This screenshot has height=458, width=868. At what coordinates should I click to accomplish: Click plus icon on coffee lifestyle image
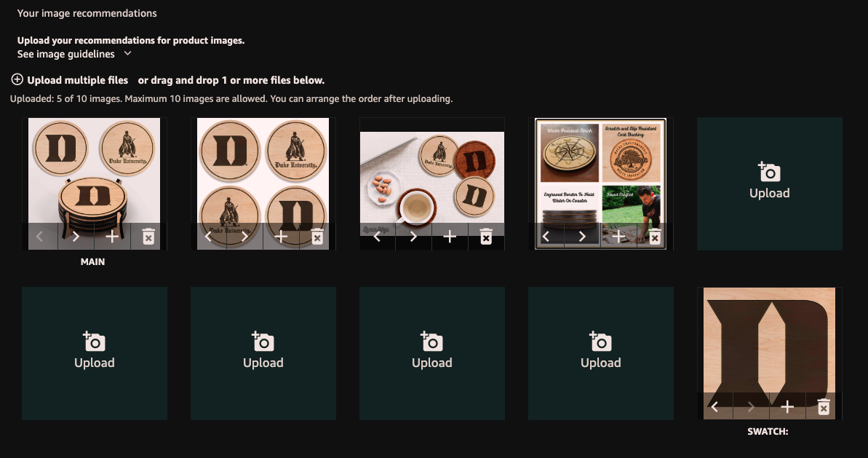(450, 237)
